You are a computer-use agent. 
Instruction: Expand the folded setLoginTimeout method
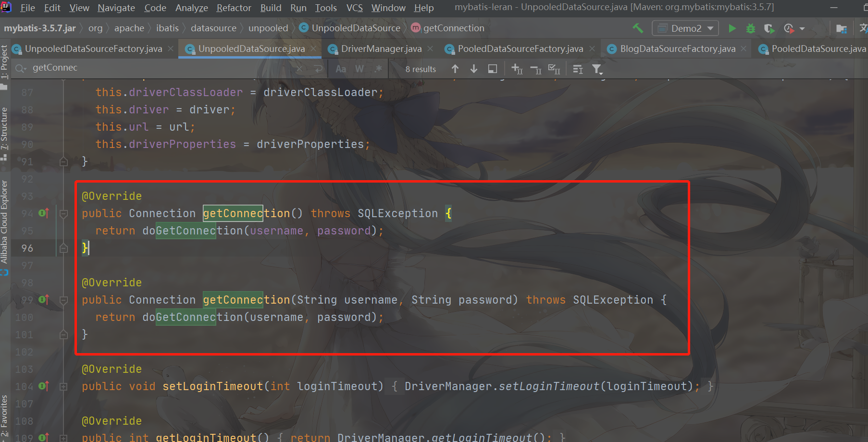63,386
